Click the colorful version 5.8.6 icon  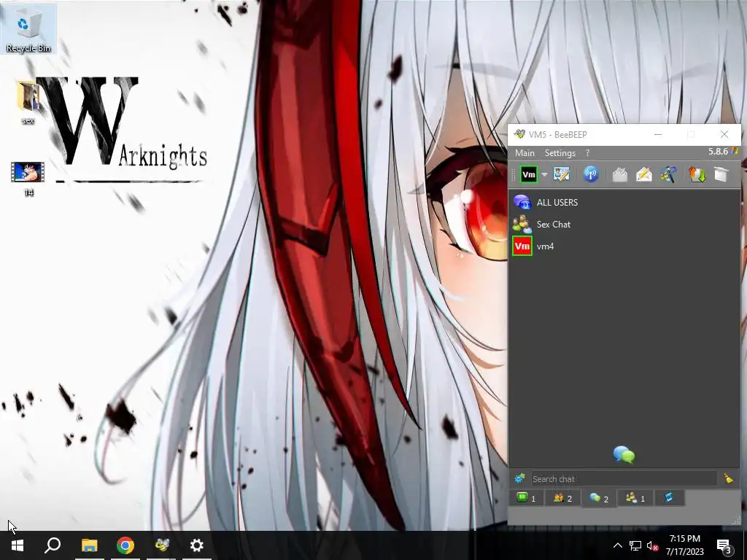click(x=734, y=151)
